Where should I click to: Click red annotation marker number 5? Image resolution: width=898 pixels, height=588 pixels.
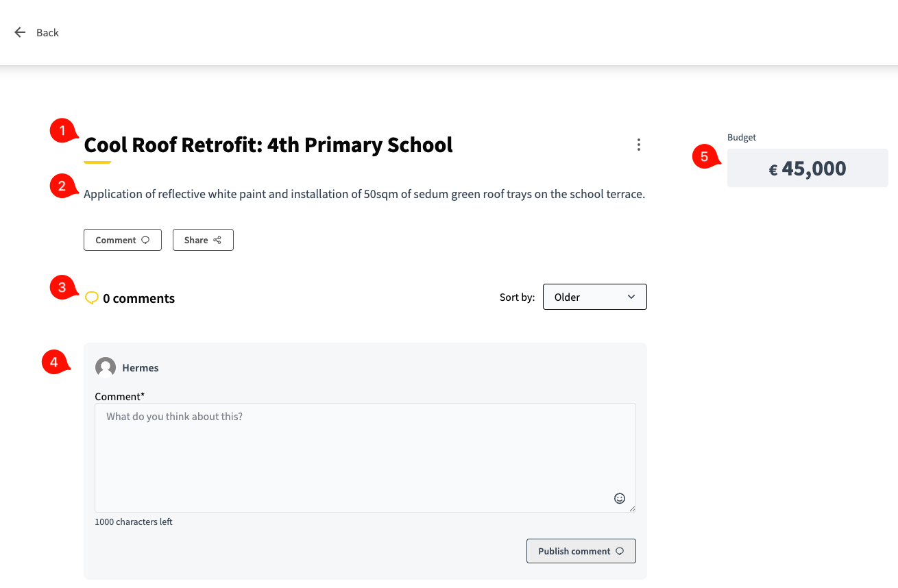pos(705,156)
